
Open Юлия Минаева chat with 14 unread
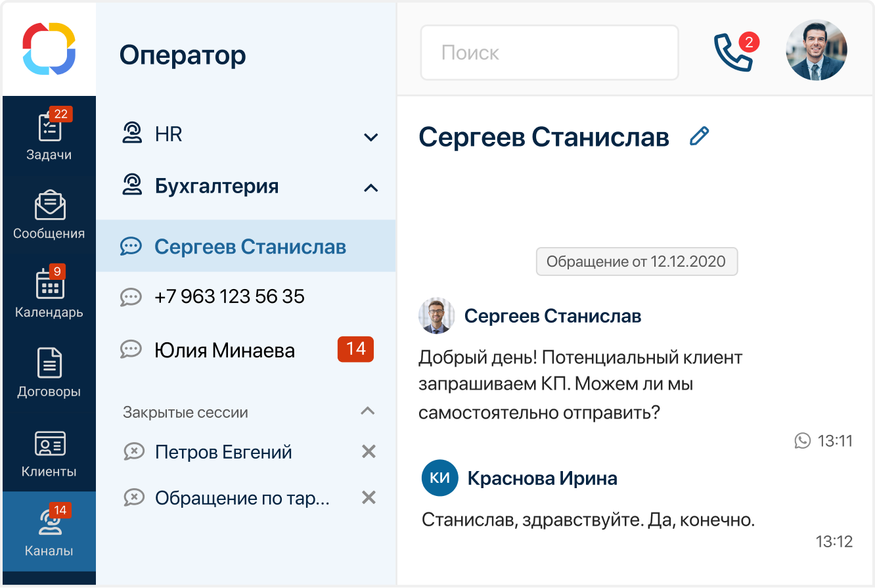click(x=225, y=350)
